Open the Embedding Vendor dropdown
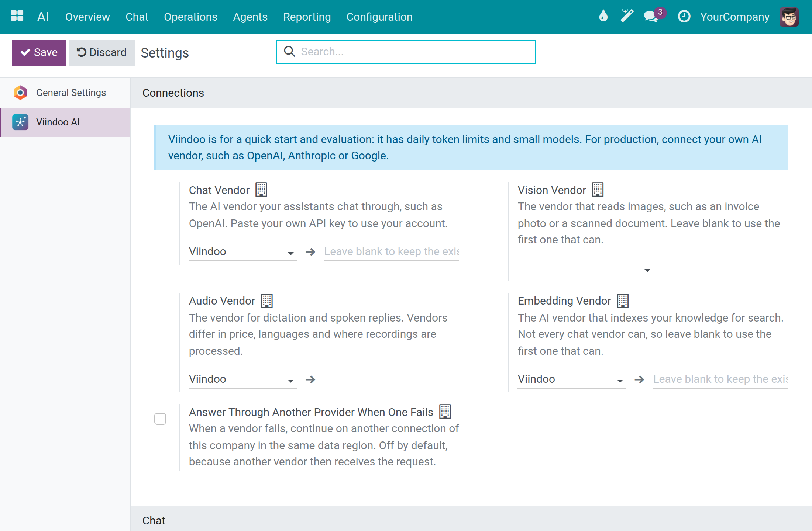This screenshot has width=812, height=531. [571, 379]
